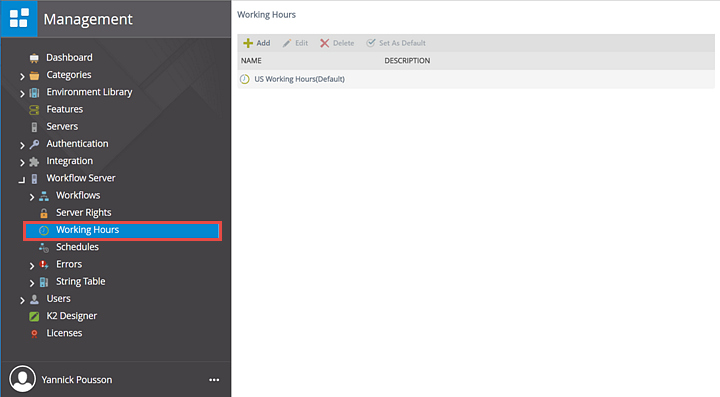Click the Delete toolbar button label
Image resolution: width=720 pixels, height=397 pixels.
coord(343,43)
